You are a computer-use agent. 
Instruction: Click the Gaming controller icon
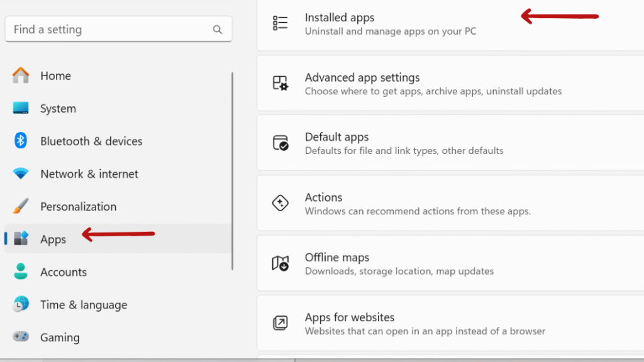click(21, 337)
